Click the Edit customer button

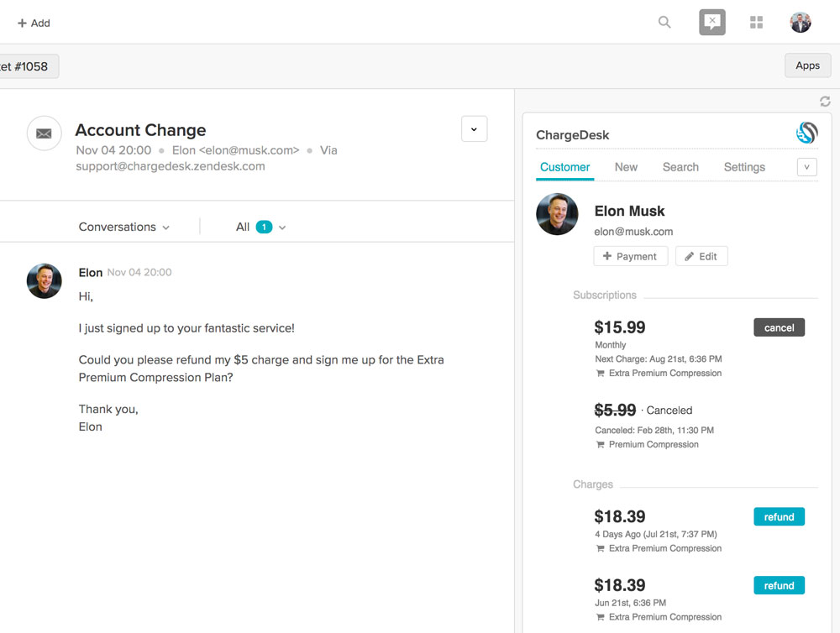(701, 256)
